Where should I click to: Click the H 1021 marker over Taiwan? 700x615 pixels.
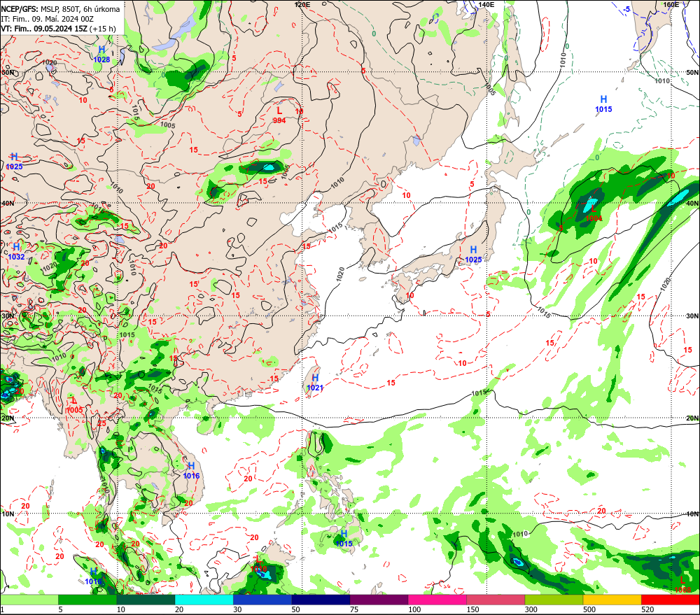pos(315,383)
